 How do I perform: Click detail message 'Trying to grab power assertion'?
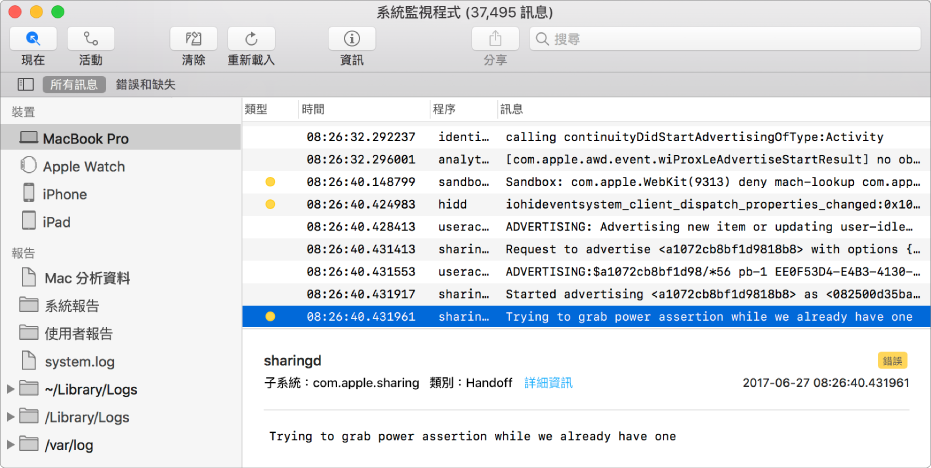(473, 437)
